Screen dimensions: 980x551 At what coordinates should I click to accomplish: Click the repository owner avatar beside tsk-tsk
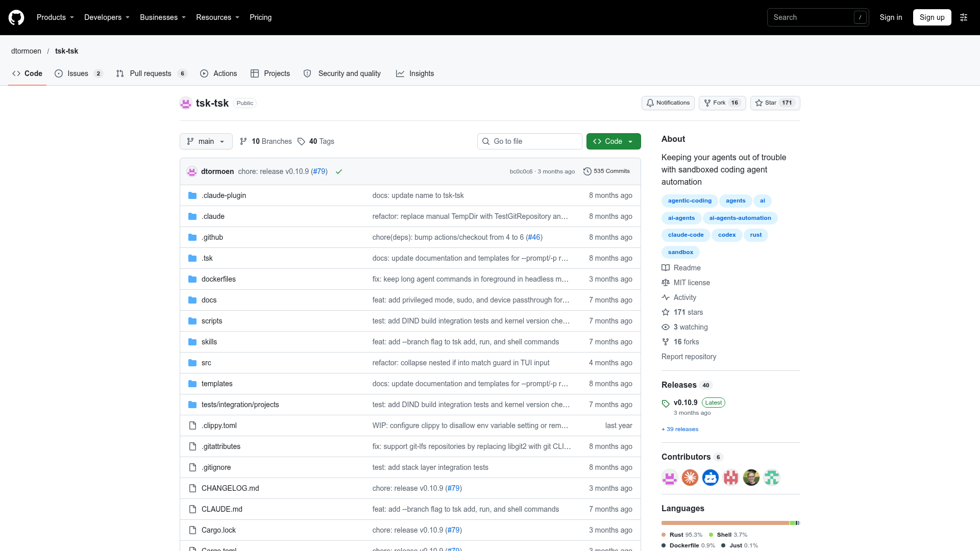[x=186, y=103]
